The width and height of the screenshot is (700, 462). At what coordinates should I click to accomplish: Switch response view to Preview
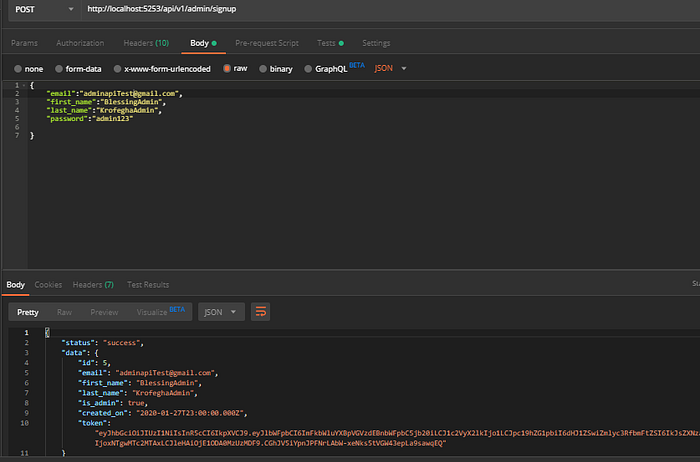tap(104, 312)
